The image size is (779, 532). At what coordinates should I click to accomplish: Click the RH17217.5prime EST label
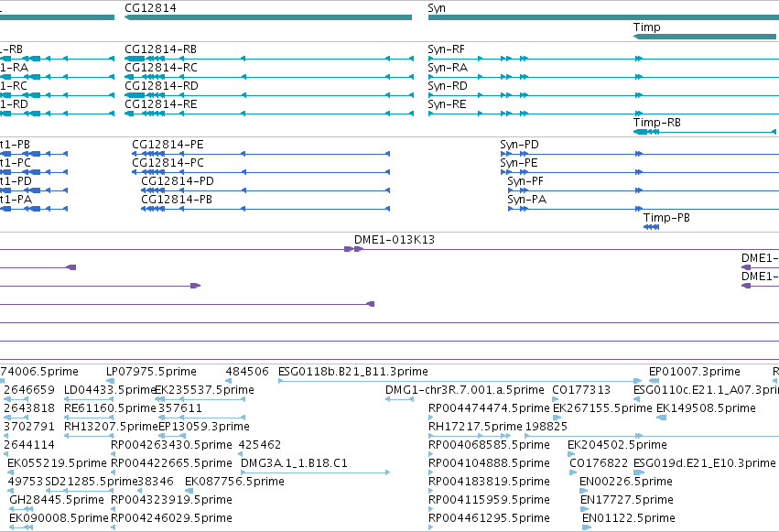tap(475, 427)
